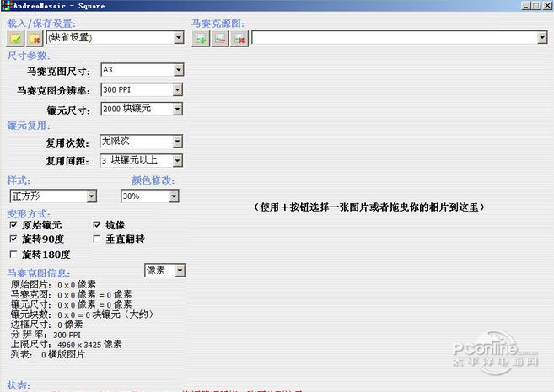Open the mosaic source image path dropdown
Screen dimensions: 554x392
pos(542,37)
